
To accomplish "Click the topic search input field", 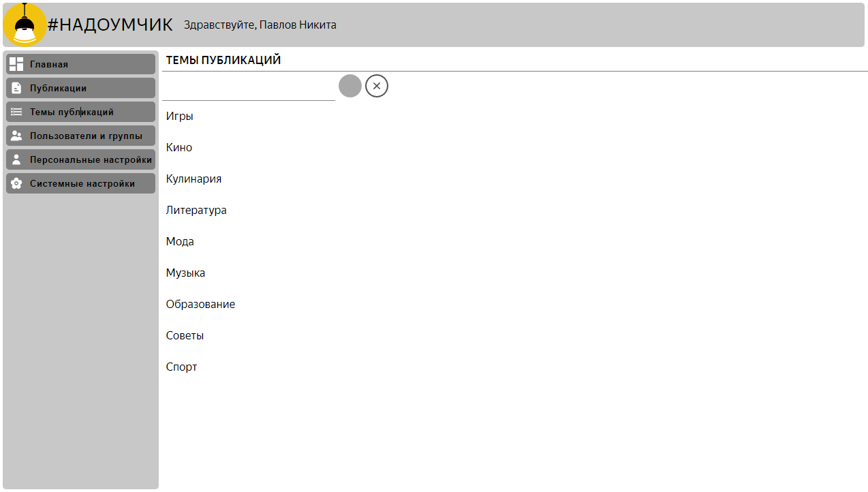I will [x=249, y=87].
